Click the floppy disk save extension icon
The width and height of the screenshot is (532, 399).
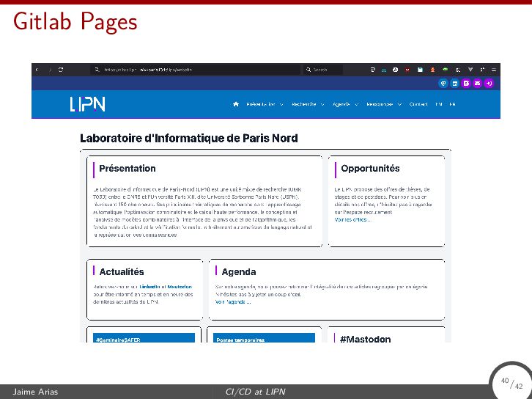pos(420,70)
